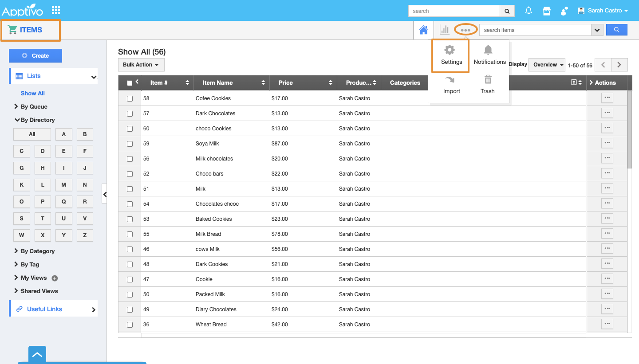Open the app store icon
Screen dimensions: 639x364
click(x=547, y=11)
